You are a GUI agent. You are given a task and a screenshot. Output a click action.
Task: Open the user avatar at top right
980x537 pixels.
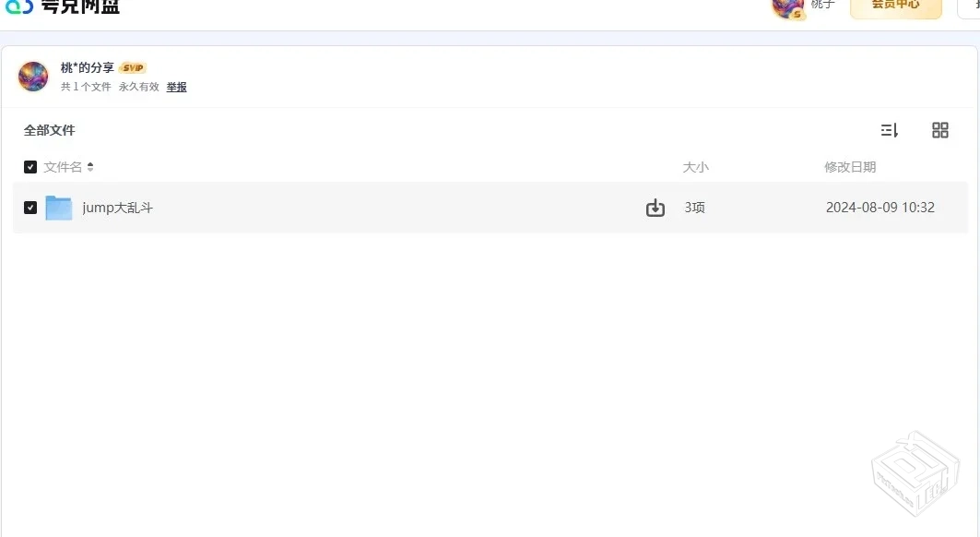pos(788,7)
